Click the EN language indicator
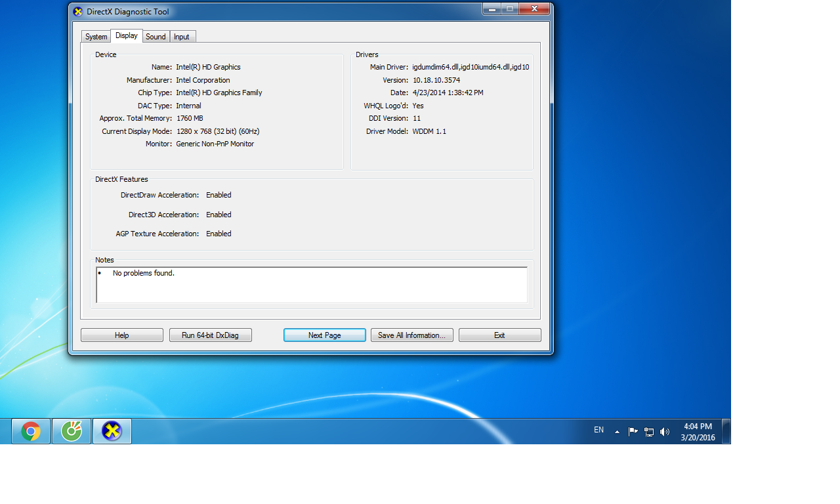840x504 pixels. [x=598, y=430]
